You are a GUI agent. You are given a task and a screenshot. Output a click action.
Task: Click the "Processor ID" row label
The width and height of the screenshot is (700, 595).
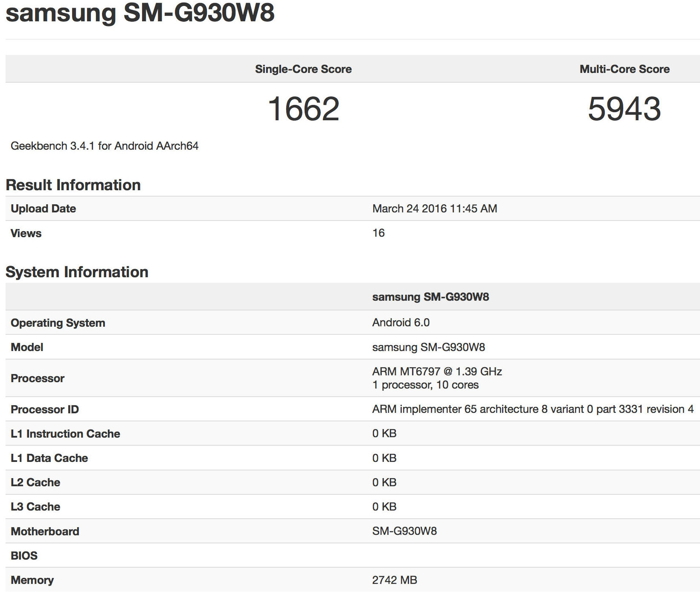(x=45, y=409)
